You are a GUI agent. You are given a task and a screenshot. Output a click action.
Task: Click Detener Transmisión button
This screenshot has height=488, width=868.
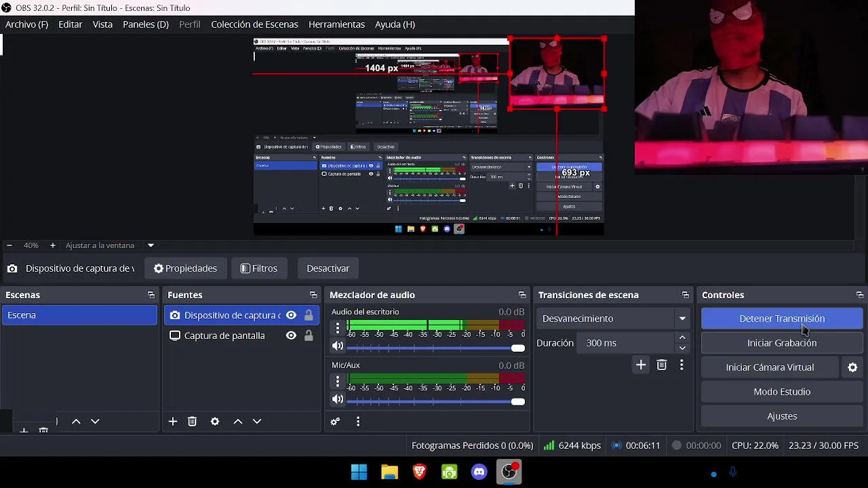[782, 319]
